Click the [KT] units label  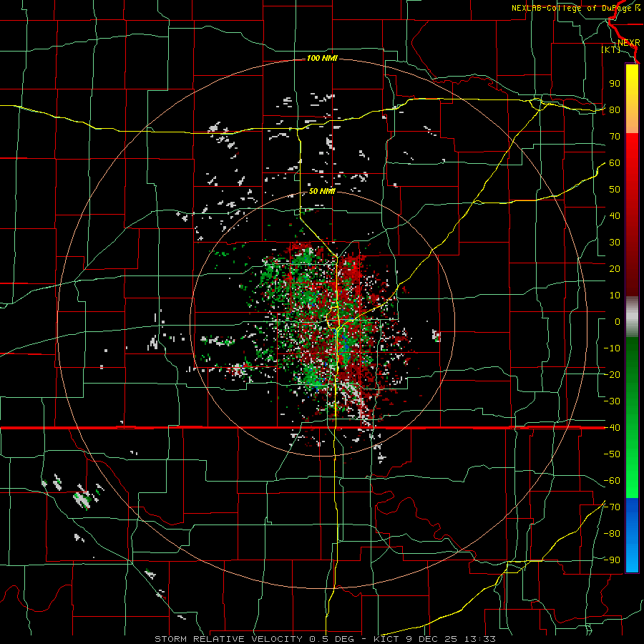611,49
